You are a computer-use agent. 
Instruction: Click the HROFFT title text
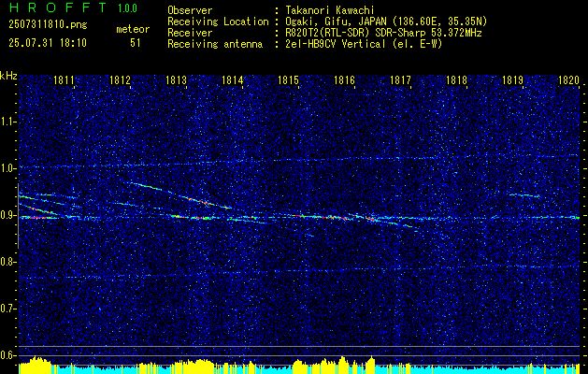58,7
